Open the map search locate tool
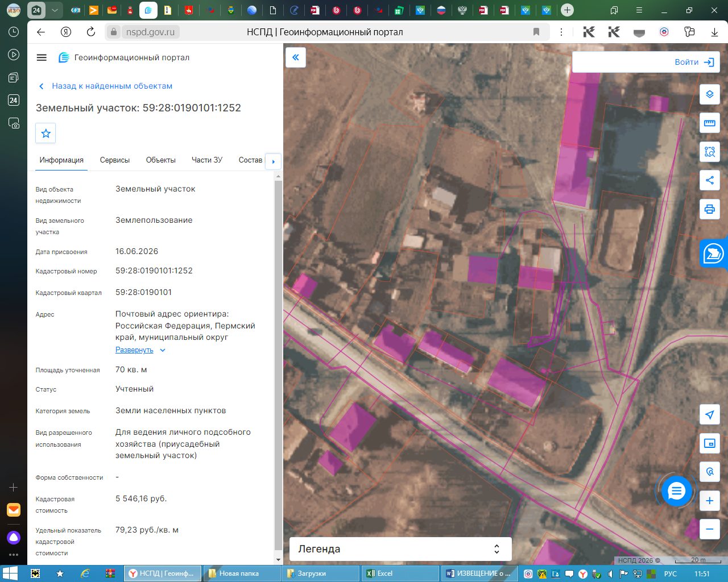This screenshot has height=582, width=728. (710, 472)
